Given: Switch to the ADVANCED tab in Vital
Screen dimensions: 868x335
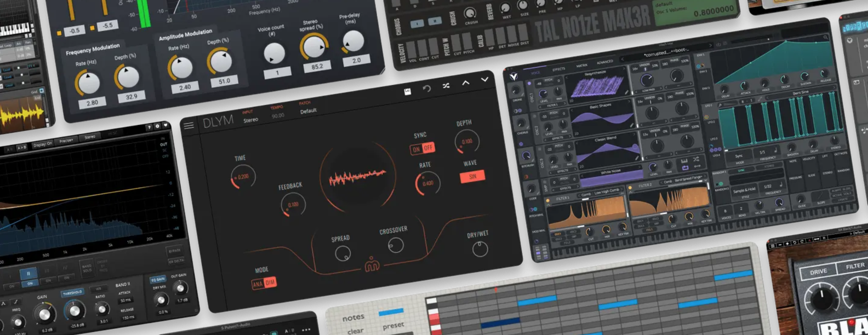Looking at the screenshot, I should [605, 62].
